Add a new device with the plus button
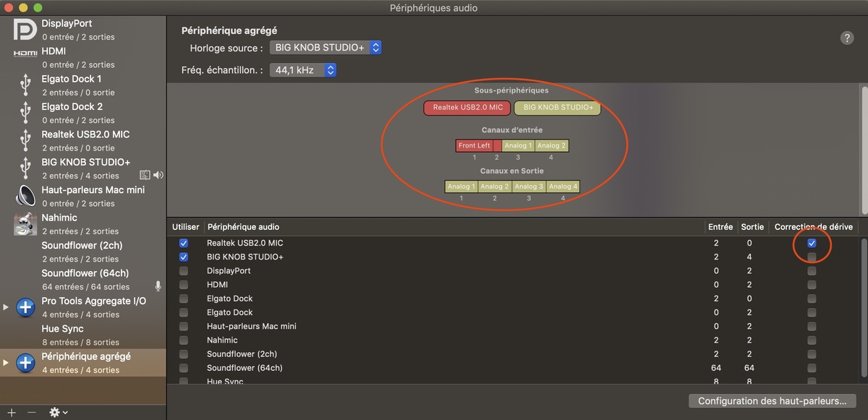Image resolution: width=868 pixels, height=420 pixels. (x=12, y=412)
